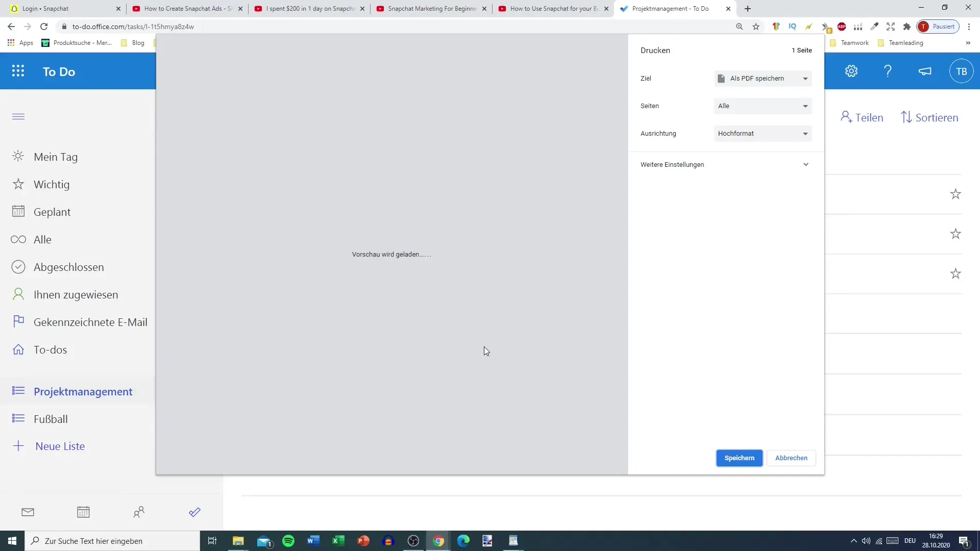Click the grid/apps menu icon top-left

pos(18,71)
